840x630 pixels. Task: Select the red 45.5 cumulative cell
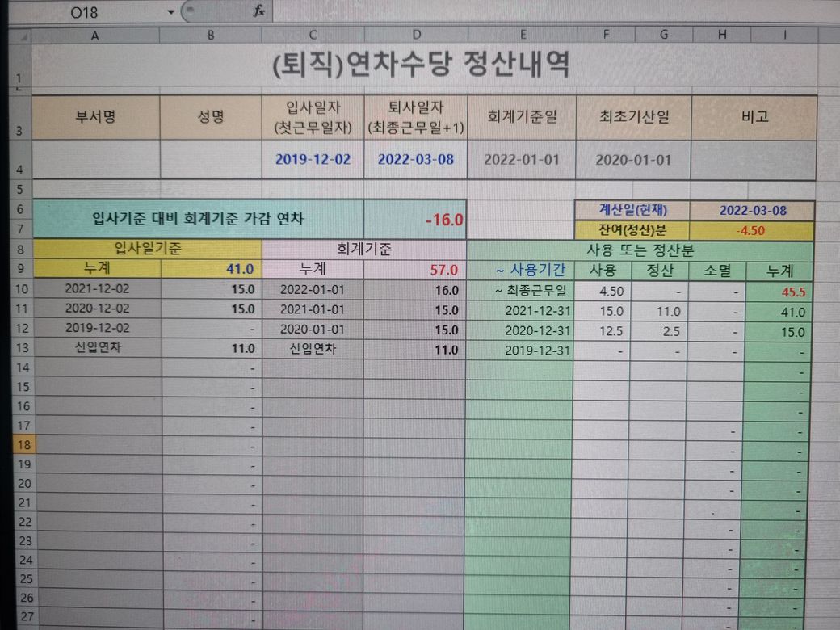coord(779,292)
